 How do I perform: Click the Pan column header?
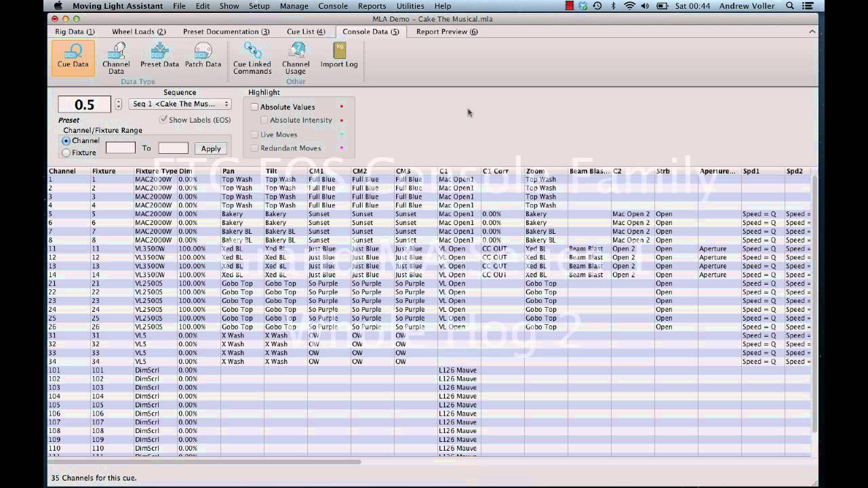242,171
